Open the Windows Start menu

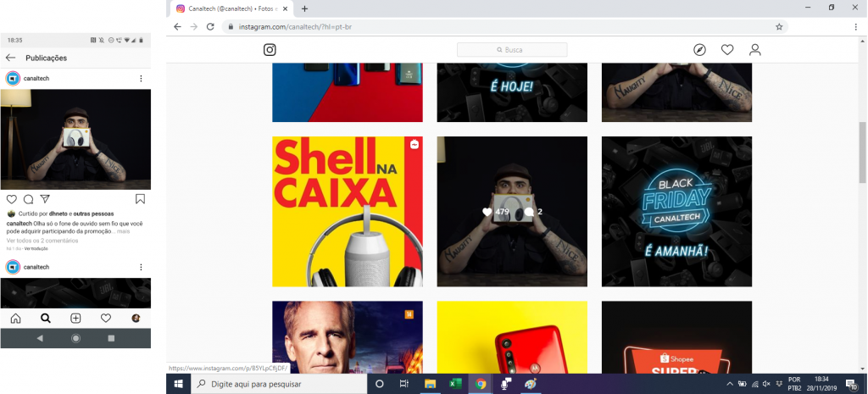click(179, 384)
